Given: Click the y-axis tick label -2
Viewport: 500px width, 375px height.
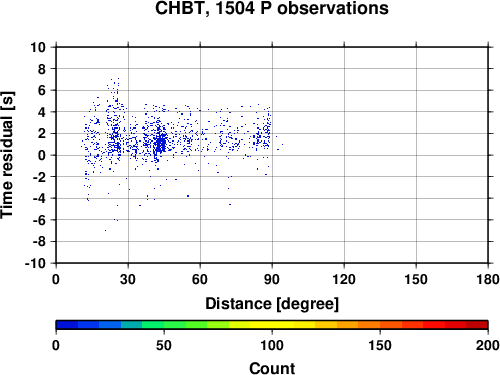Looking at the screenshot, I should click(39, 177).
